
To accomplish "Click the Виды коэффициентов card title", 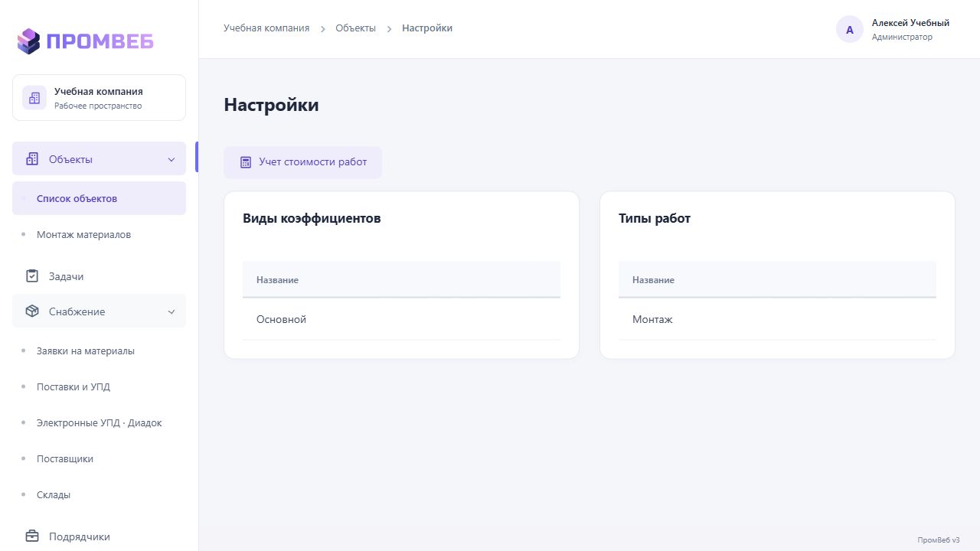I will coord(312,218).
